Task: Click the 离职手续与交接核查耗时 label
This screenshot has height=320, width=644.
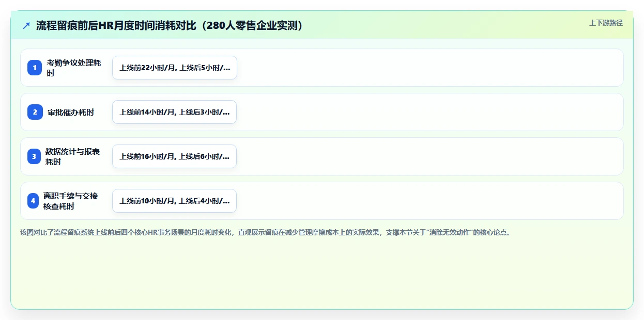Action: [70, 201]
